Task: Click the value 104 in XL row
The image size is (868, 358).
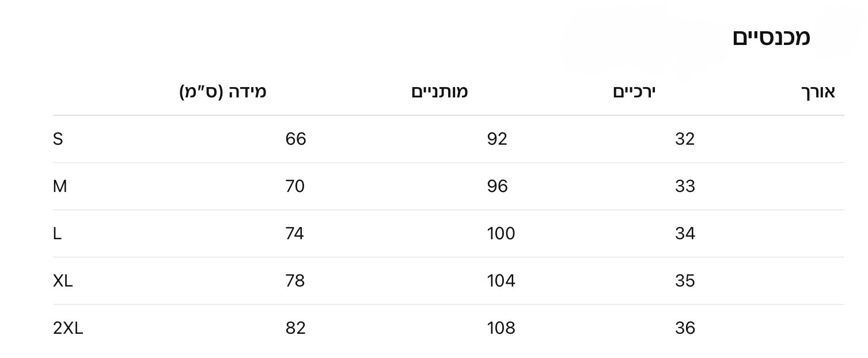Action: [x=501, y=281]
